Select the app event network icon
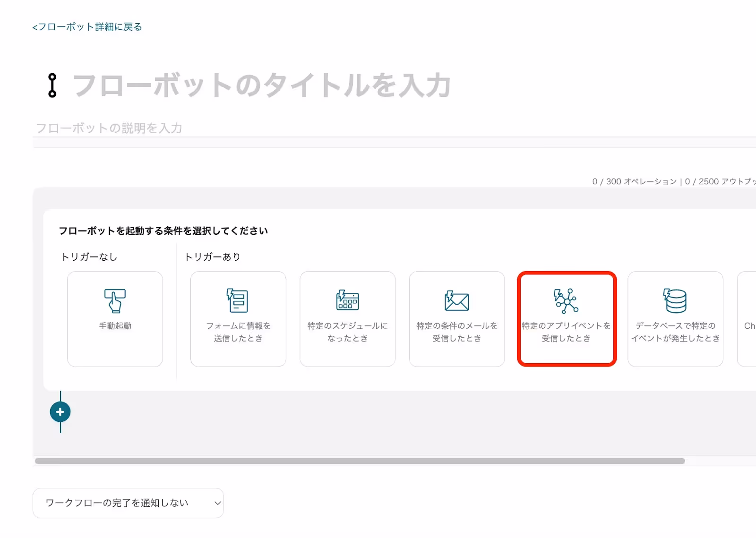 [x=566, y=301]
